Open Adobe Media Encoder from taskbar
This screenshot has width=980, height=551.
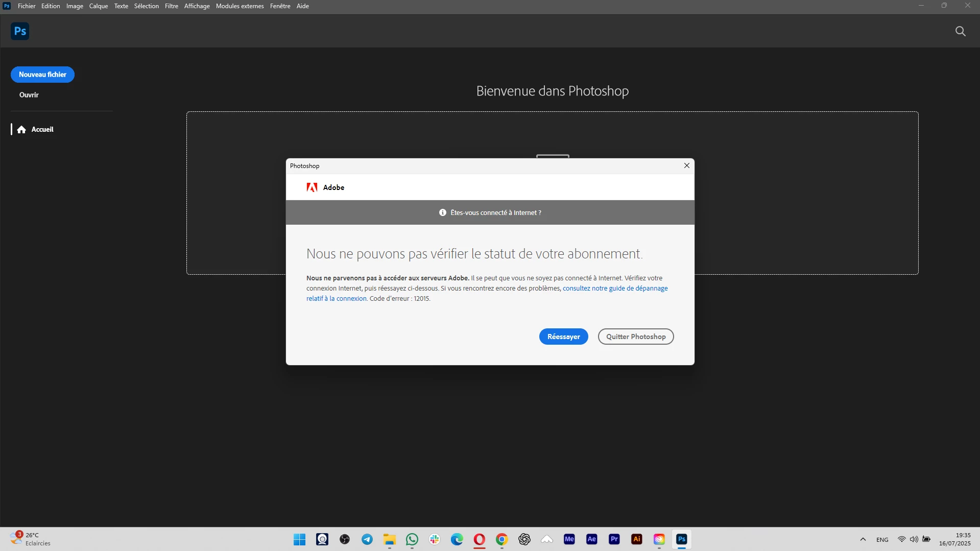click(x=569, y=539)
